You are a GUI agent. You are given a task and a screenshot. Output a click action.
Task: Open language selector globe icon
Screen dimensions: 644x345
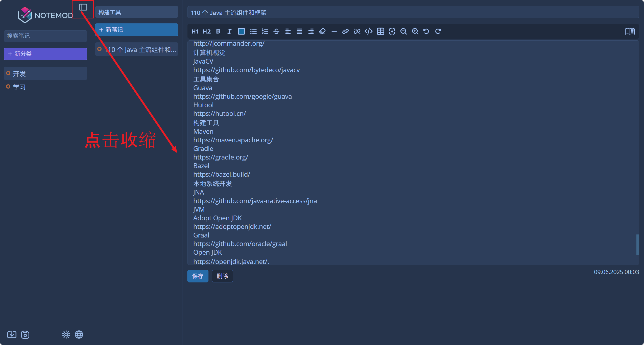point(79,334)
